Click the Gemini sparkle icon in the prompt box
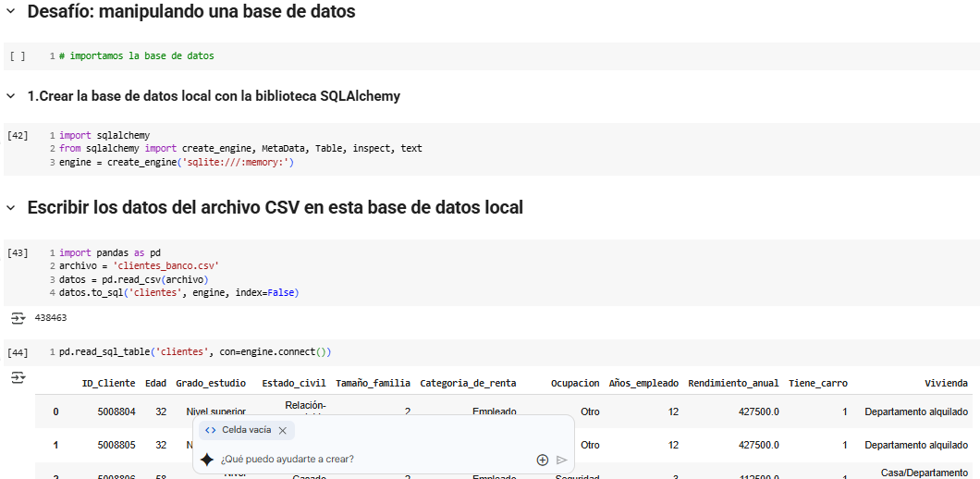Image resolution: width=980 pixels, height=479 pixels. tap(207, 460)
